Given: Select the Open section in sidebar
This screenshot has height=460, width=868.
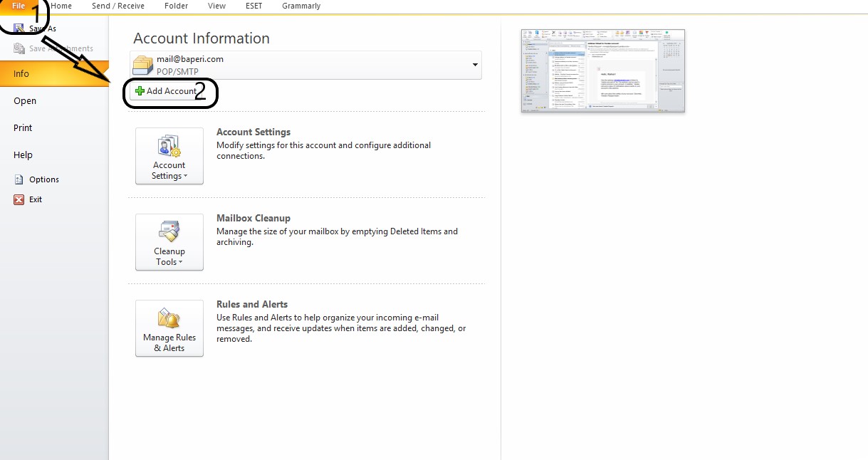Looking at the screenshot, I should 24,100.
